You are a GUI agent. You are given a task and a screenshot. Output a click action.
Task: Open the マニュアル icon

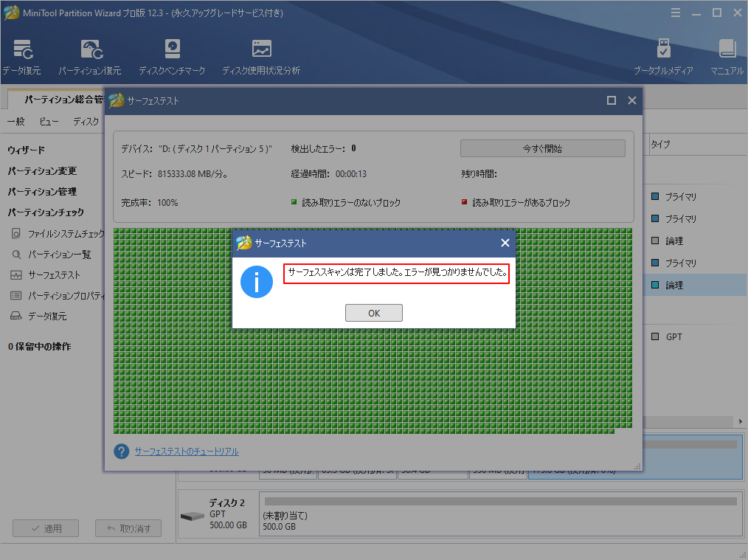pyautogui.click(x=727, y=58)
